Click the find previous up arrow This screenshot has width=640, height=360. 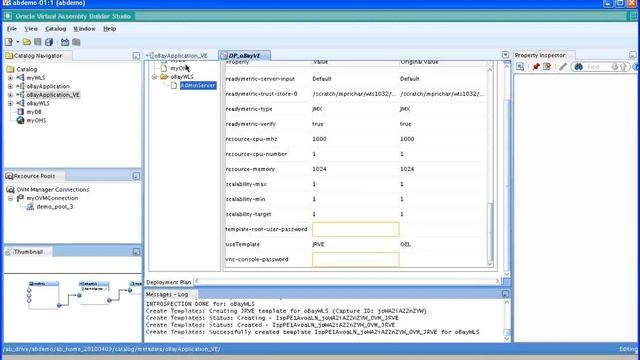pos(623,67)
